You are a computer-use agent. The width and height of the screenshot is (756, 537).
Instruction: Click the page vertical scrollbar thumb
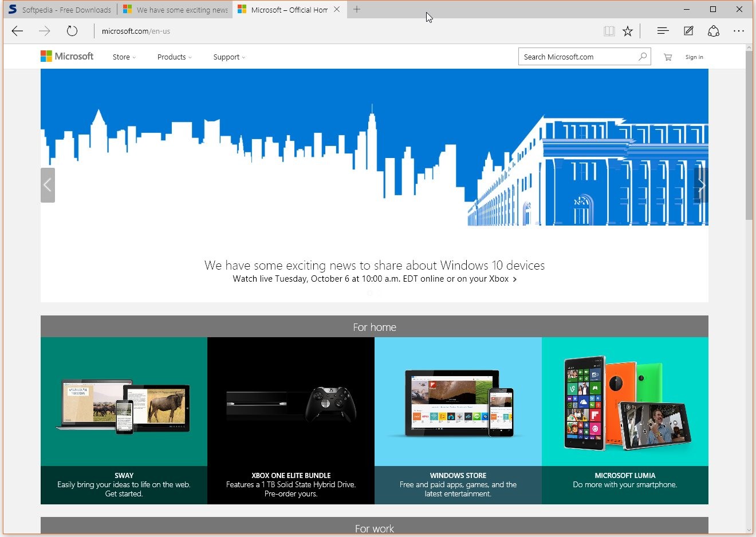(x=749, y=136)
